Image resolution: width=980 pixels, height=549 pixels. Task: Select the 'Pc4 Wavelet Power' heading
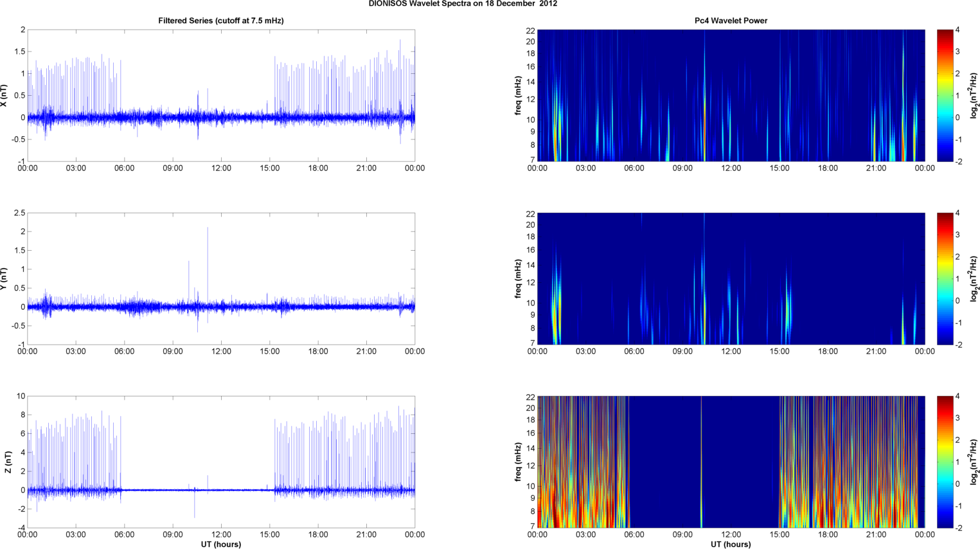(x=731, y=21)
